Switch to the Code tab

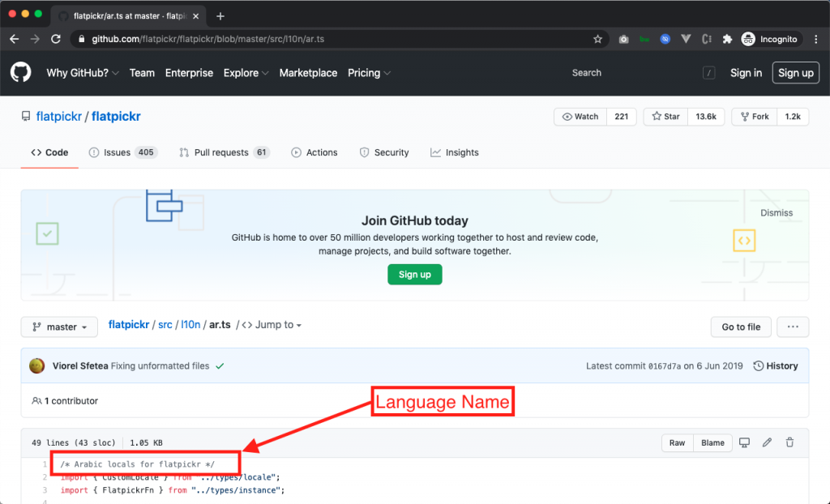point(49,152)
